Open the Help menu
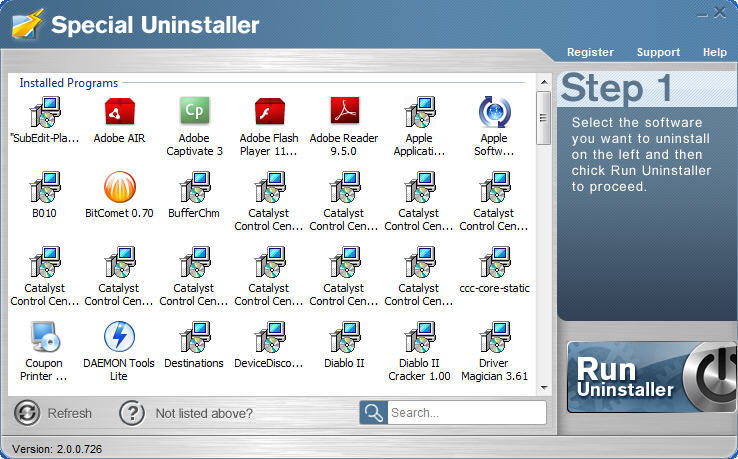Viewport: 738px width, 459px height. [714, 52]
